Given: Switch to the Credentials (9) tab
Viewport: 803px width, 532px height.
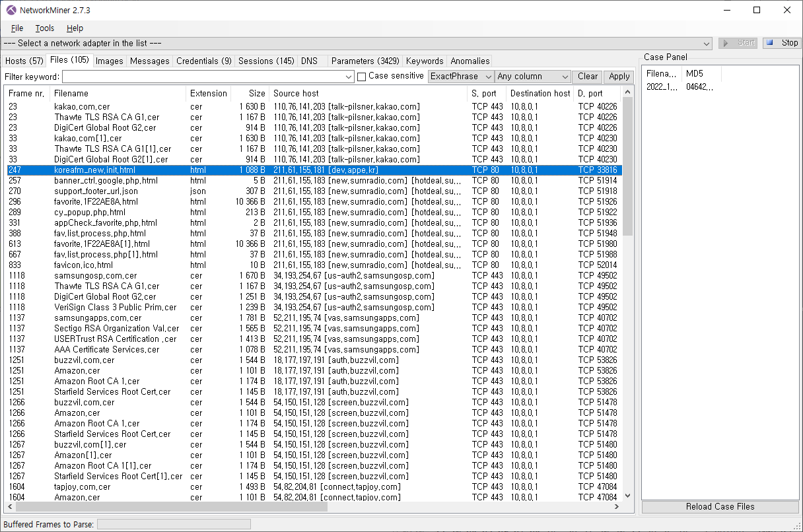Looking at the screenshot, I should pyautogui.click(x=204, y=61).
